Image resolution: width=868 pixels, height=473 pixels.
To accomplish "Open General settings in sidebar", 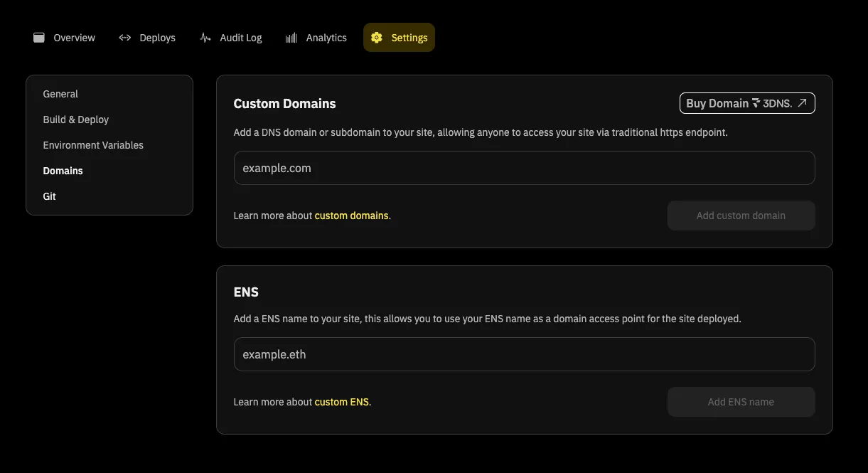I will tap(60, 94).
